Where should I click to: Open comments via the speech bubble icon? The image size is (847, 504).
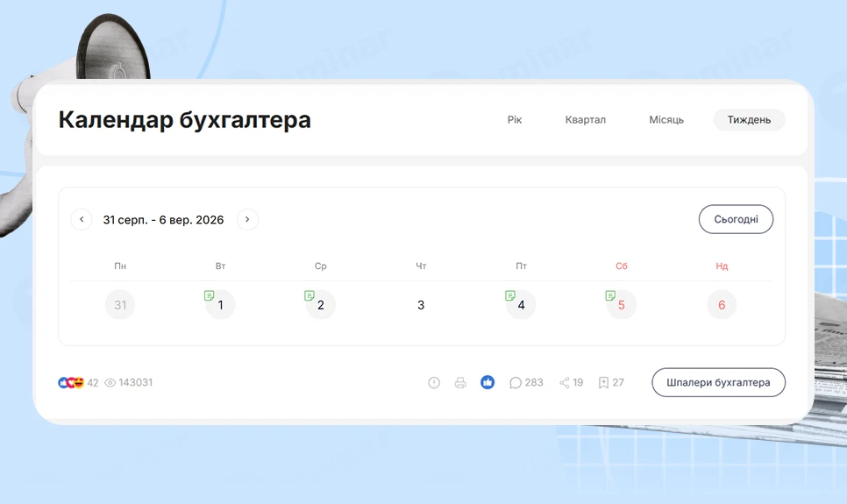click(516, 382)
